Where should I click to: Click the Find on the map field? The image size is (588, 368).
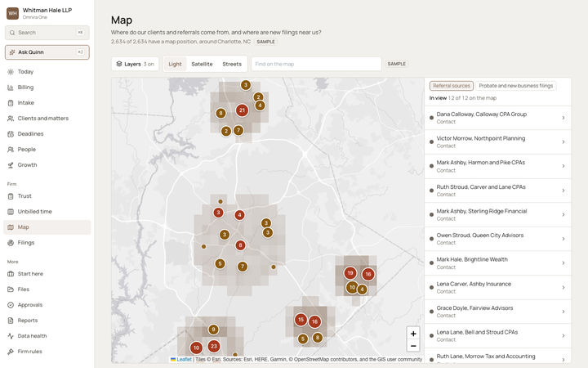pyautogui.click(x=316, y=64)
